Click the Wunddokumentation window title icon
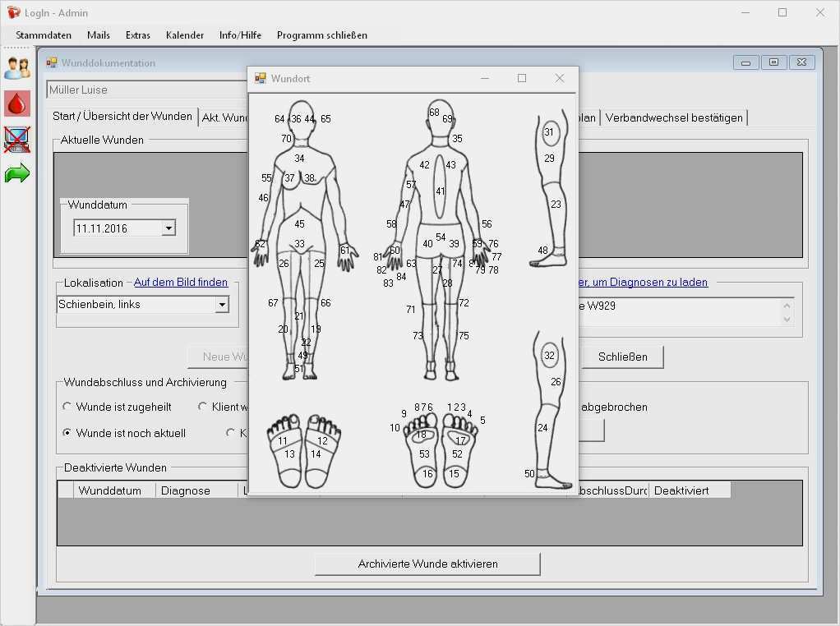The width and height of the screenshot is (840, 626). 52,62
